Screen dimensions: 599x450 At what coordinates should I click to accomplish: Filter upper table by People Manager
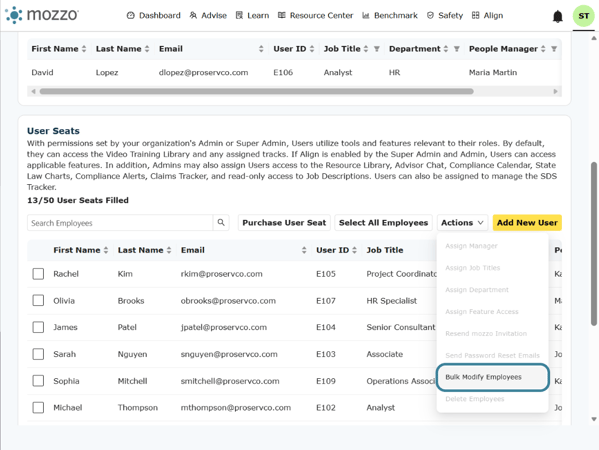click(554, 49)
